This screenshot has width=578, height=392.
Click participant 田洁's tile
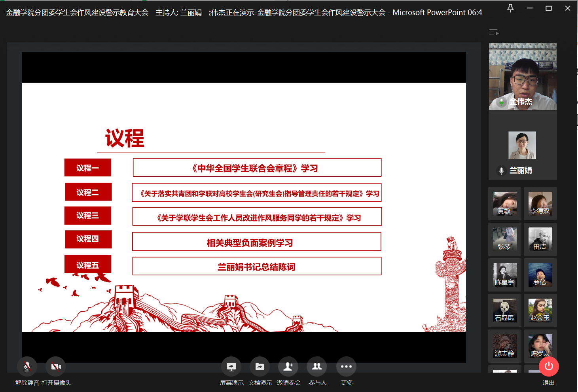coord(540,239)
